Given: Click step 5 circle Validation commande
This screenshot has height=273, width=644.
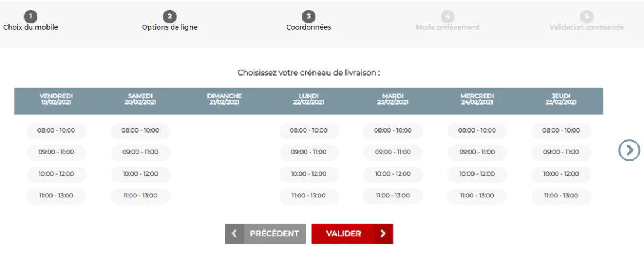Looking at the screenshot, I should (x=586, y=17).
